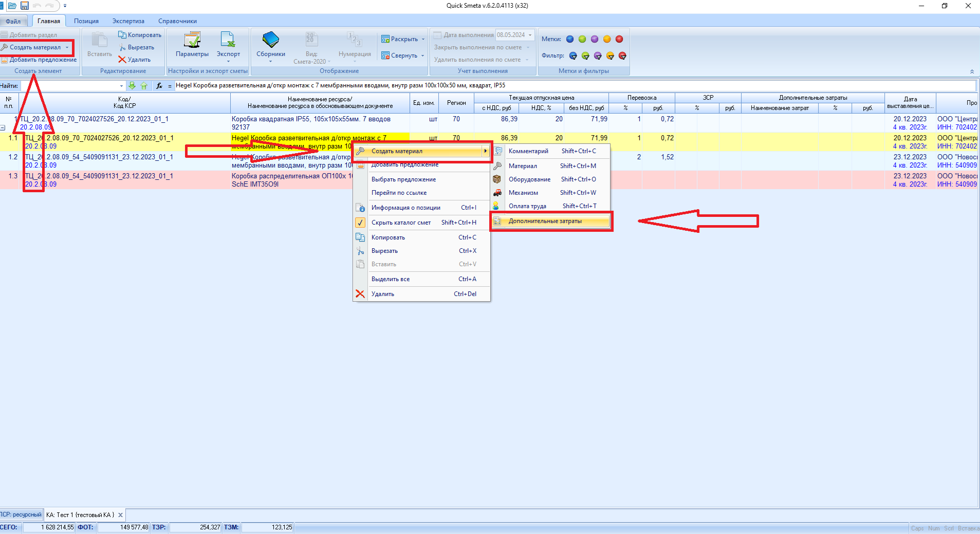Screen dimensions: 980x534
Task: Collapse row 1 tree node
Action: (3, 127)
